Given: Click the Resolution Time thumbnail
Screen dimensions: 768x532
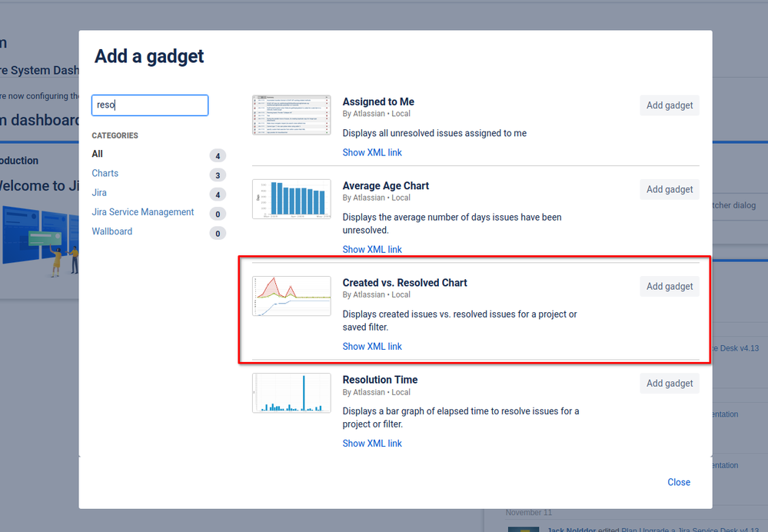Looking at the screenshot, I should coord(291,393).
